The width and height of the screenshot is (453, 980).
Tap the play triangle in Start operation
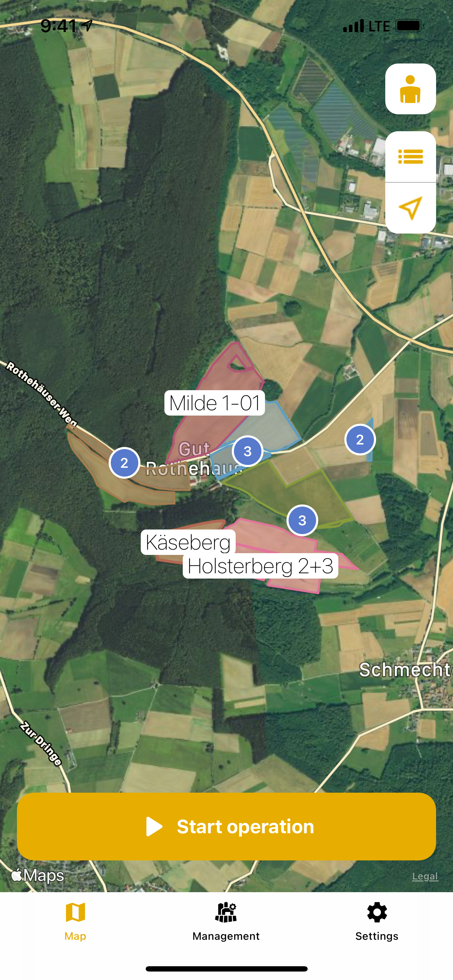pos(154,826)
